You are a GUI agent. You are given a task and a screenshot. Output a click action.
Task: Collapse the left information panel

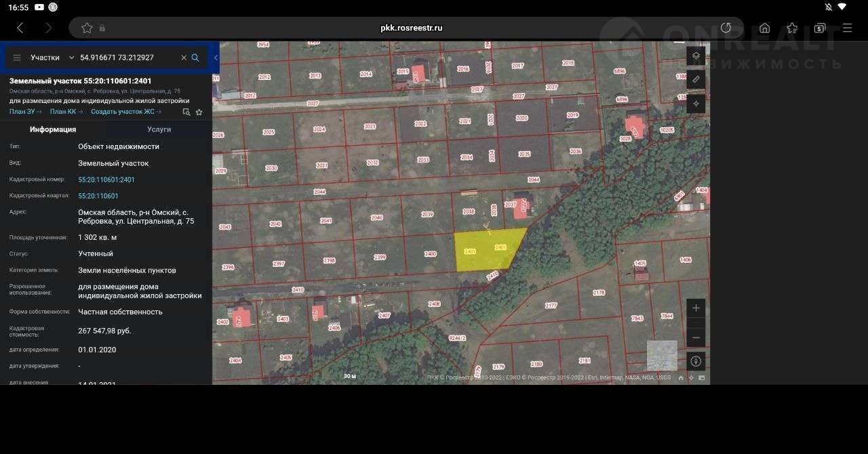click(216, 58)
